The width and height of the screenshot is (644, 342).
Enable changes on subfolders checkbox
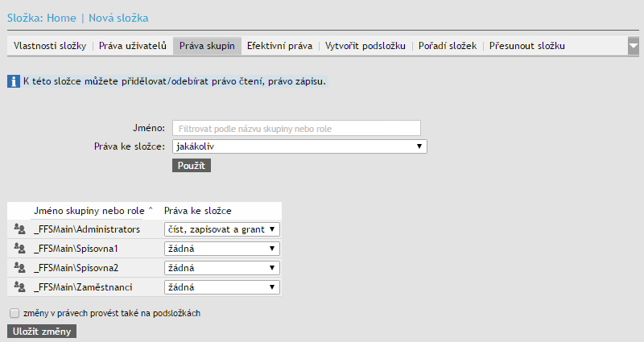pyautogui.click(x=14, y=313)
